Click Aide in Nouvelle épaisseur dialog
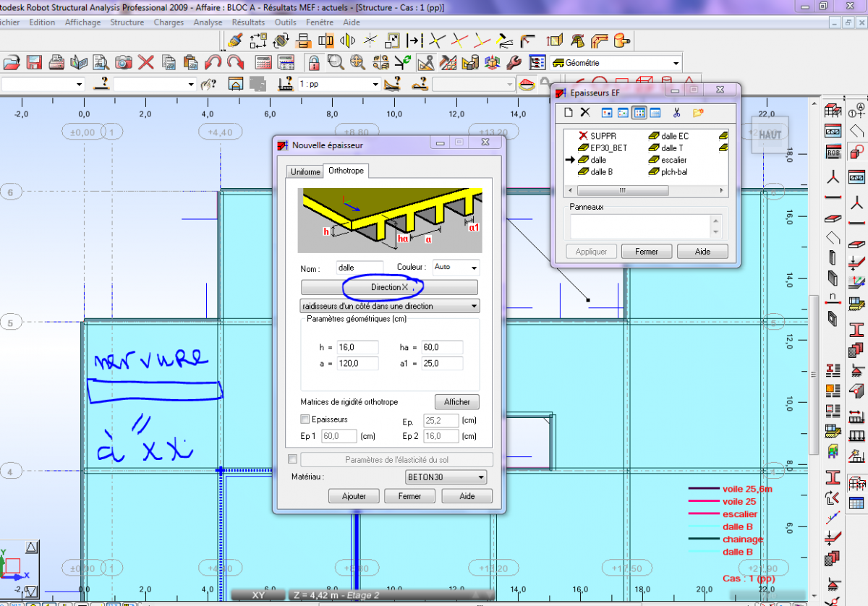 (467, 496)
